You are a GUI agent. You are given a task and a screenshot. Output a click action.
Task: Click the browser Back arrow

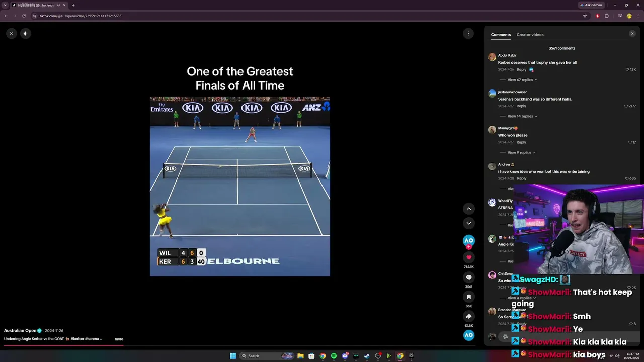[6, 16]
